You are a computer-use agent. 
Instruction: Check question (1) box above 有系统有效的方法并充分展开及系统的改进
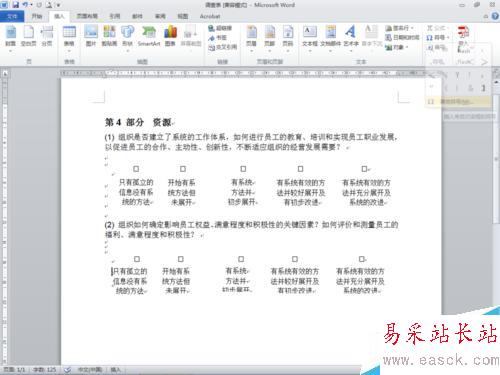click(x=364, y=169)
